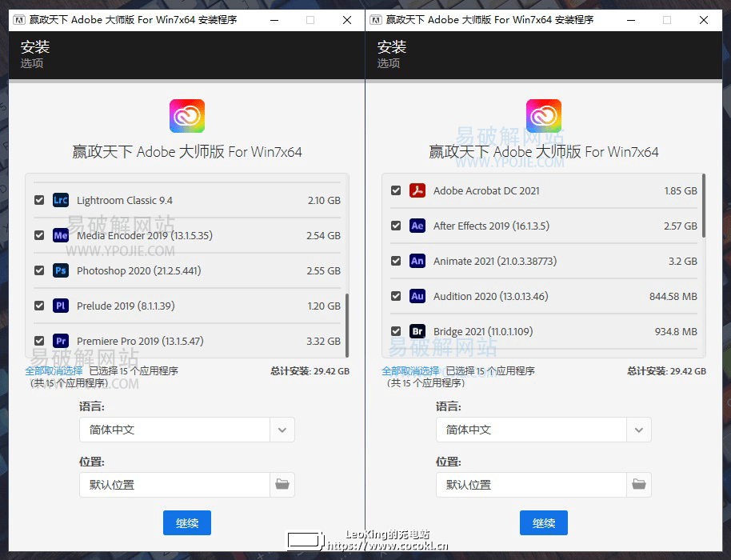Uncheck Prelude 2019 checkbox

pyautogui.click(x=39, y=306)
